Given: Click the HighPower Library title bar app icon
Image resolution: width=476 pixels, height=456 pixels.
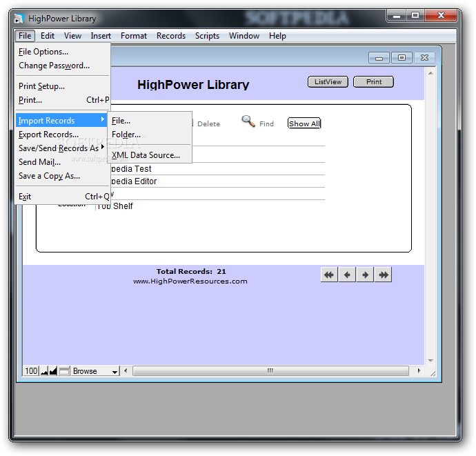Looking at the screenshot, I should pos(19,19).
